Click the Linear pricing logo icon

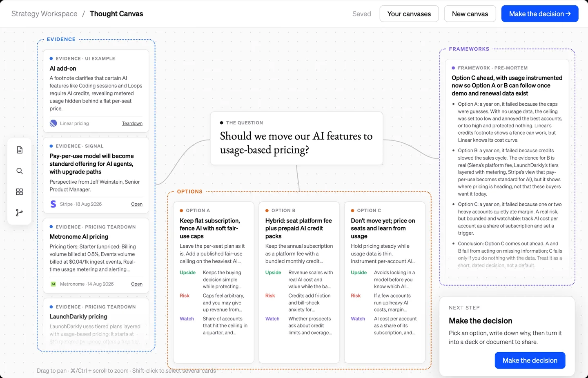(x=53, y=123)
